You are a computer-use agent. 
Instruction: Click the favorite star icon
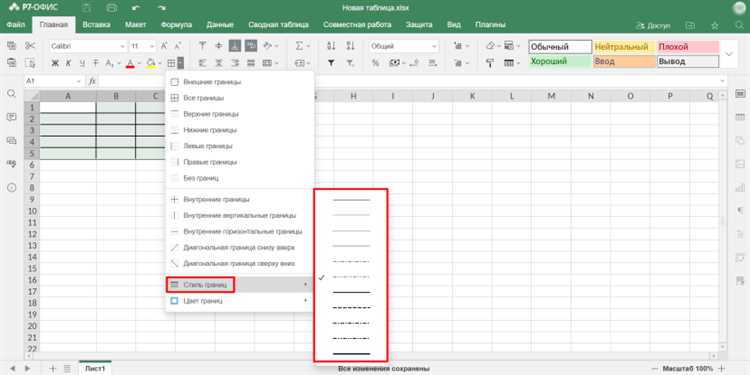click(715, 25)
